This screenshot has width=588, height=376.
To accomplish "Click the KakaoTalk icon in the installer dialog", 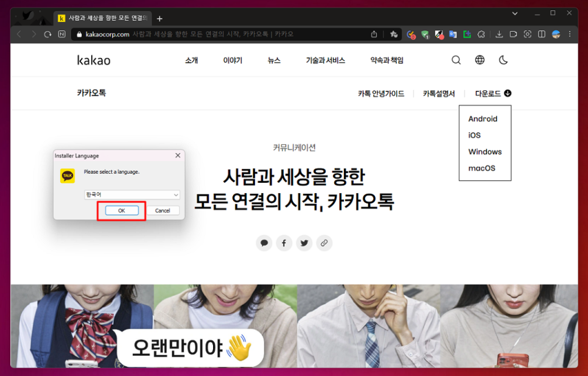I will [x=68, y=176].
